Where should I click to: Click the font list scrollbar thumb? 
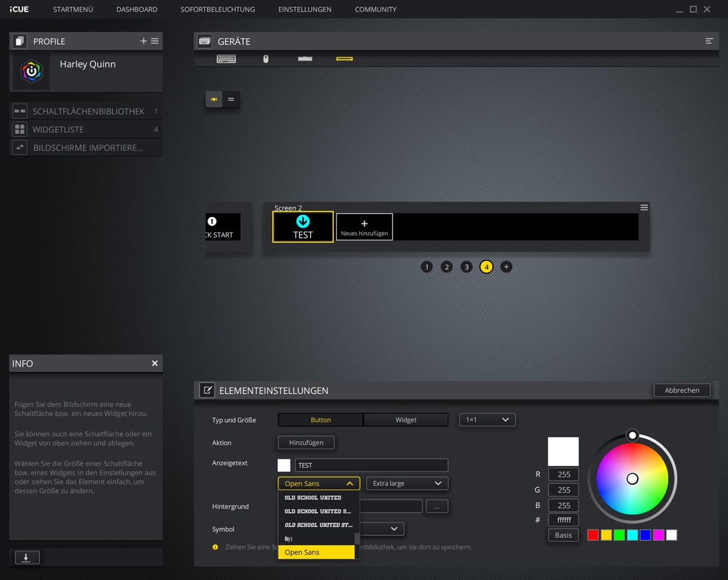coord(357,539)
